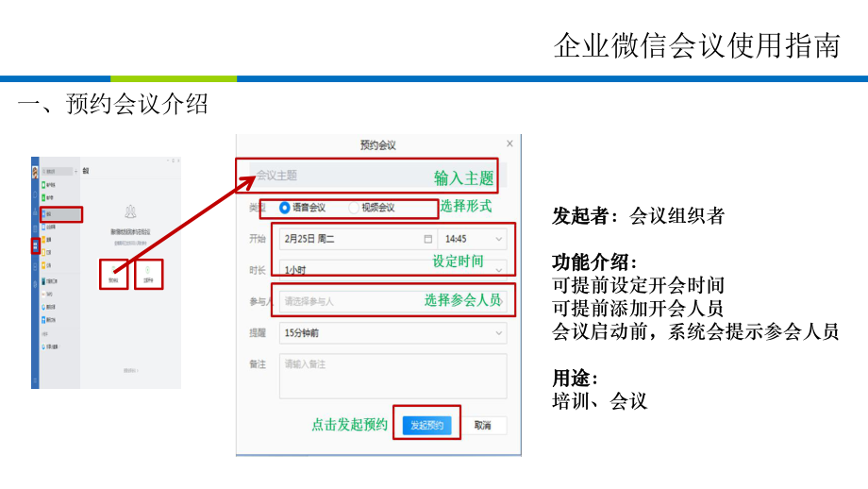
Task: Select the highlighted 会议 entry in the app list
Action: click(x=61, y=214)
